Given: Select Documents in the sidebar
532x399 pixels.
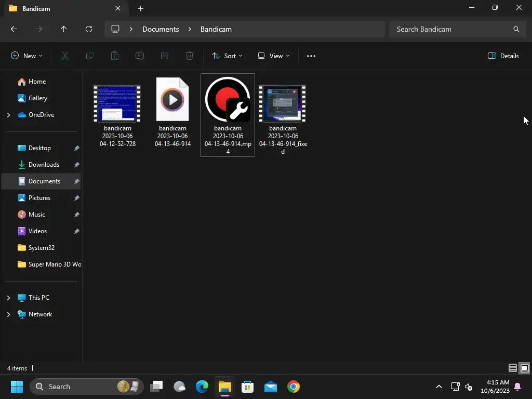Looking at the screenshot, I should coord(41,181).
